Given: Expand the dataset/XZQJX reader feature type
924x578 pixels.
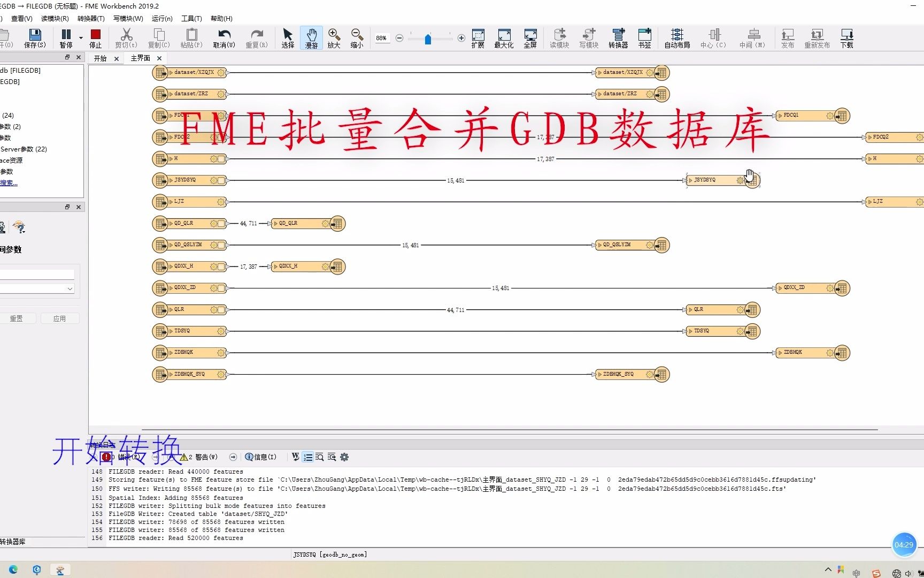Looking at the screenshot, I should [x=171, y=72].
